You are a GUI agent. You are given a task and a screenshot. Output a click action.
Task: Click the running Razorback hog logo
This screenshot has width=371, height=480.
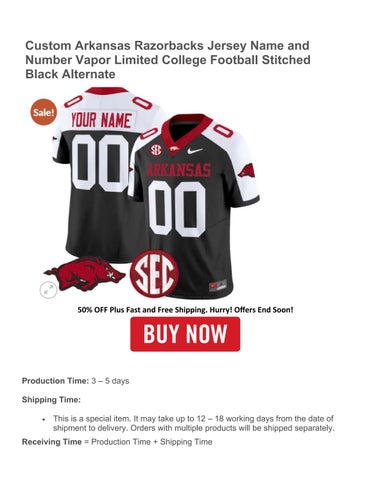click(85, 274)
